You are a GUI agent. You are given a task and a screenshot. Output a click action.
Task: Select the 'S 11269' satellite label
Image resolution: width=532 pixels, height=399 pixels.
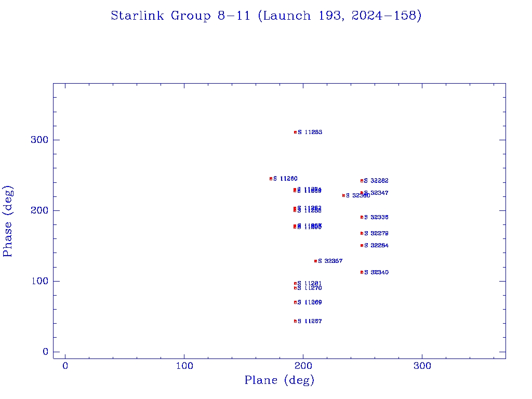coord(310,302)
